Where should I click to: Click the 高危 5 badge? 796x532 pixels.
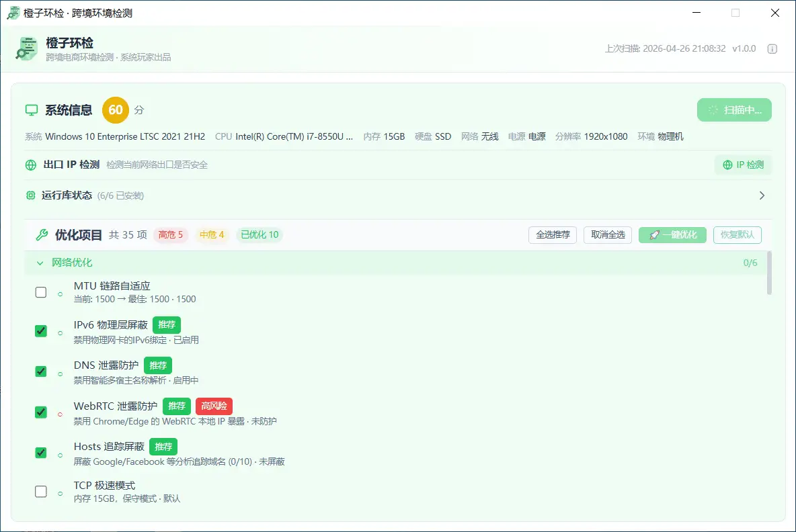click(171, 235)
